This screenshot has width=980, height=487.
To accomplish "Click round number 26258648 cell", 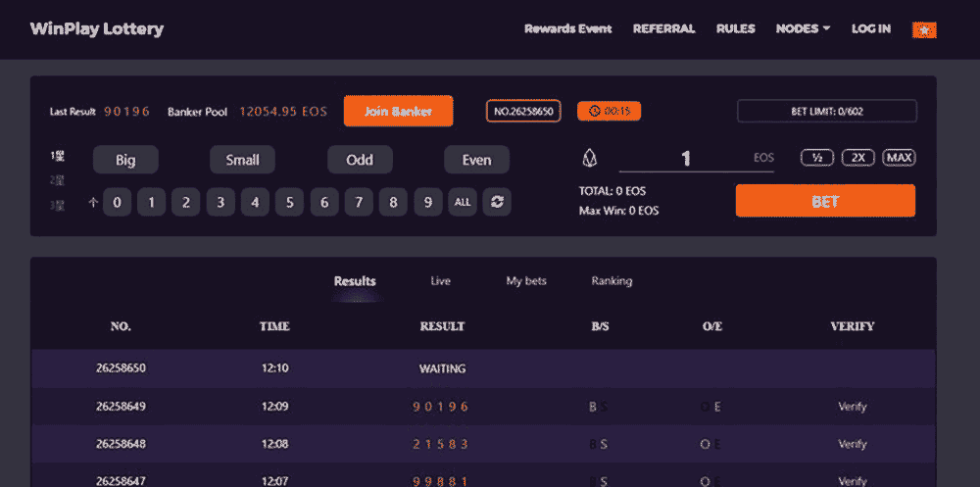I will tap(121, 445).
